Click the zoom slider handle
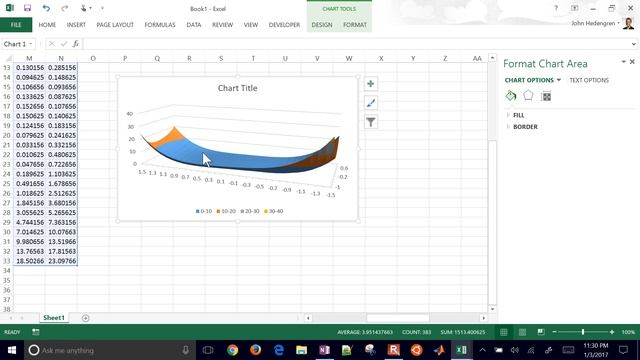Viewport: 640px width, 360px height. 583,332
